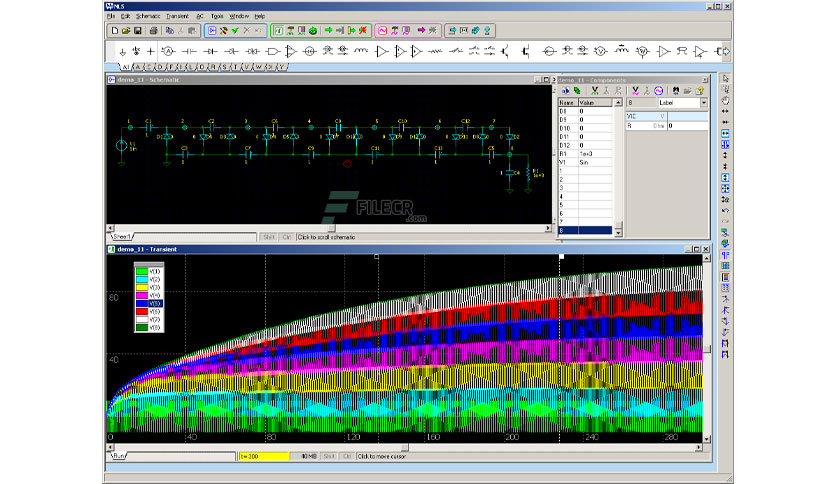836x484 pixels.
Task: Click the magenta arrow run AC icon
Action: pos(421,30)
